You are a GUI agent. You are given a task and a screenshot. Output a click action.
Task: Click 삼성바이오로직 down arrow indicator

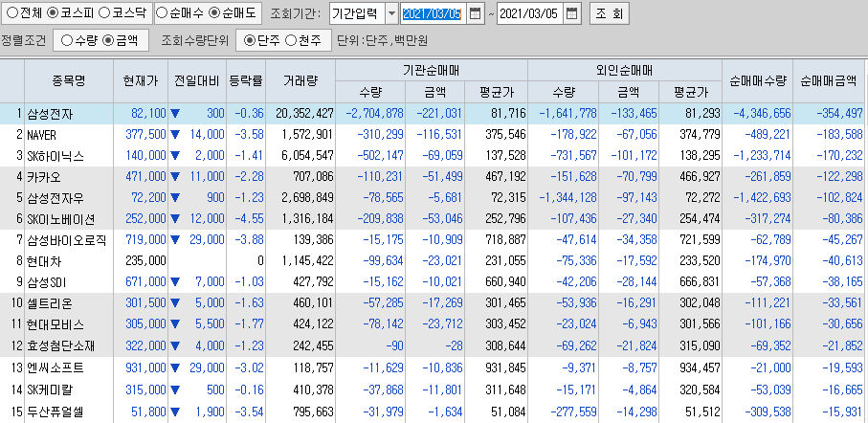[175, 241]
